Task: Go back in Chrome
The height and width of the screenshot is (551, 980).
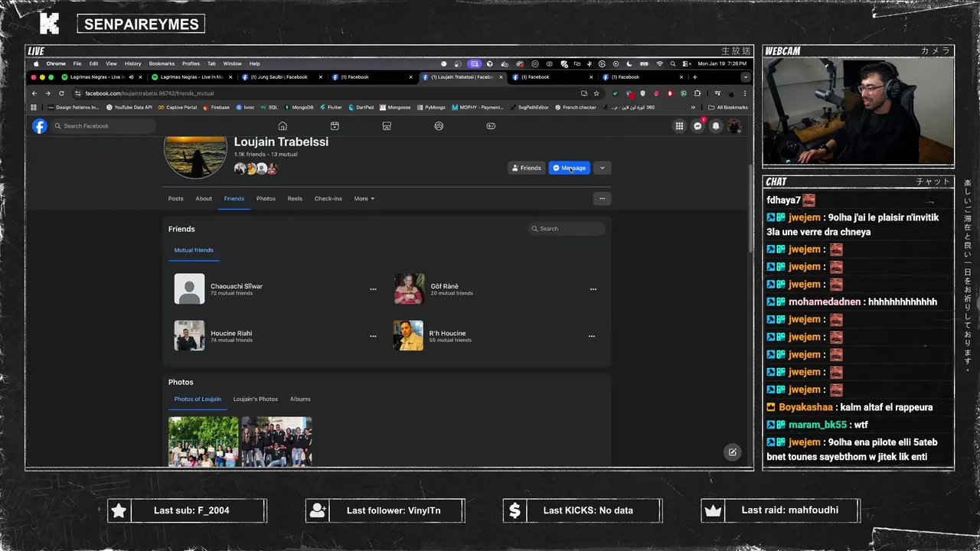Action: pyautogui.click(x=34, y=93)
